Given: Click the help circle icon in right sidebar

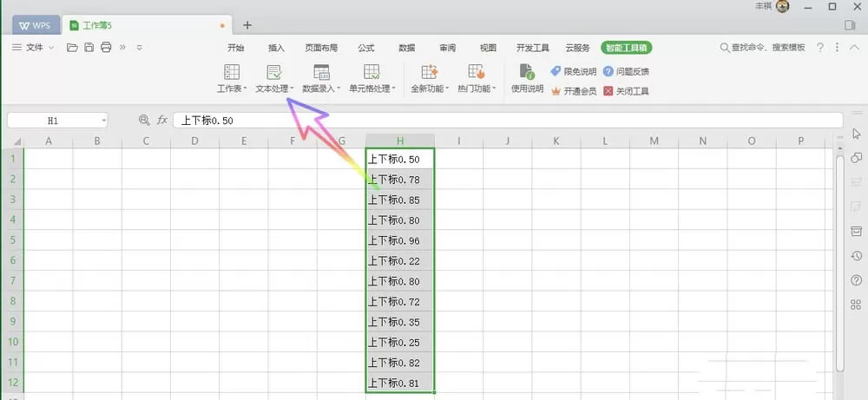Looking at the screenshot, I should (x=857, y=280).
